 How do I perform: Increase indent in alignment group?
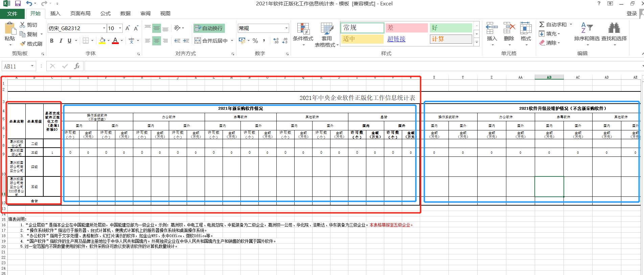point(186,41)
